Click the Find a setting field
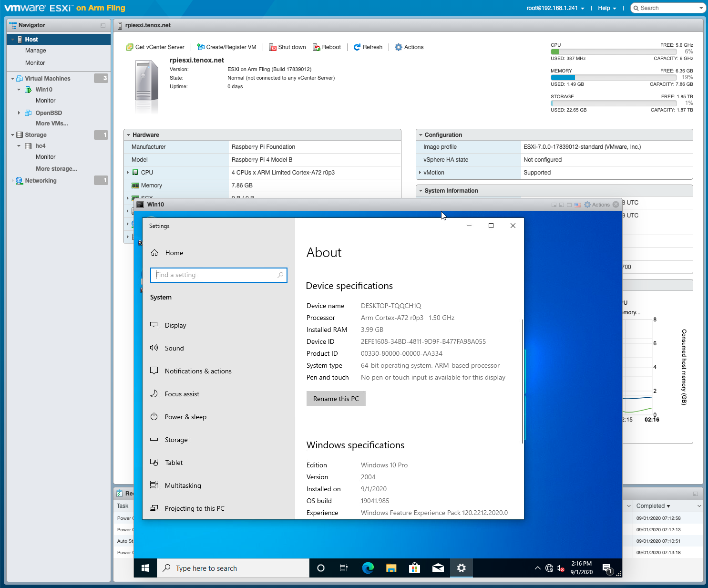This screenshot has width=708, height=588. tap(218, 275)
